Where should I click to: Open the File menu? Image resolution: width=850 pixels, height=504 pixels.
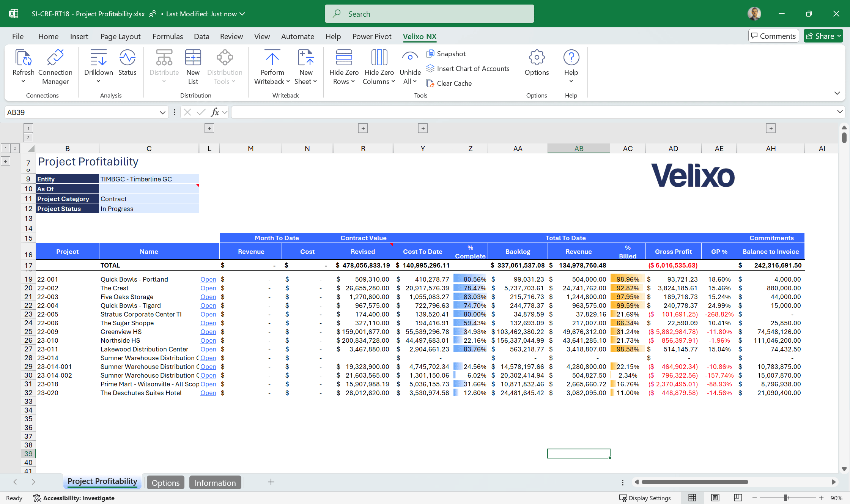coord(18,36)
